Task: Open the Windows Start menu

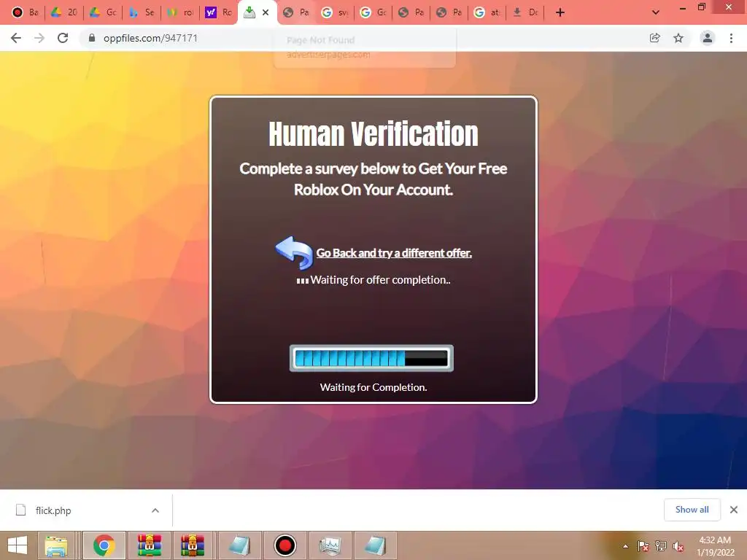Action: point(18,545)
